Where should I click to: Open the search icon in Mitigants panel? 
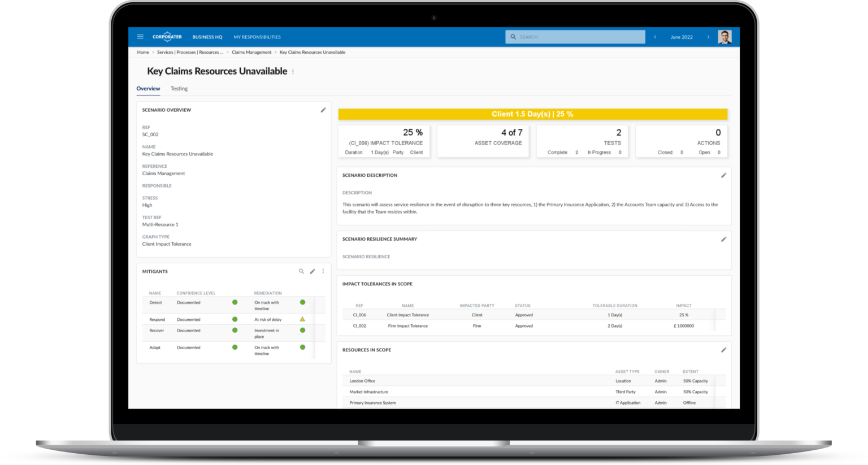point(301,271)
